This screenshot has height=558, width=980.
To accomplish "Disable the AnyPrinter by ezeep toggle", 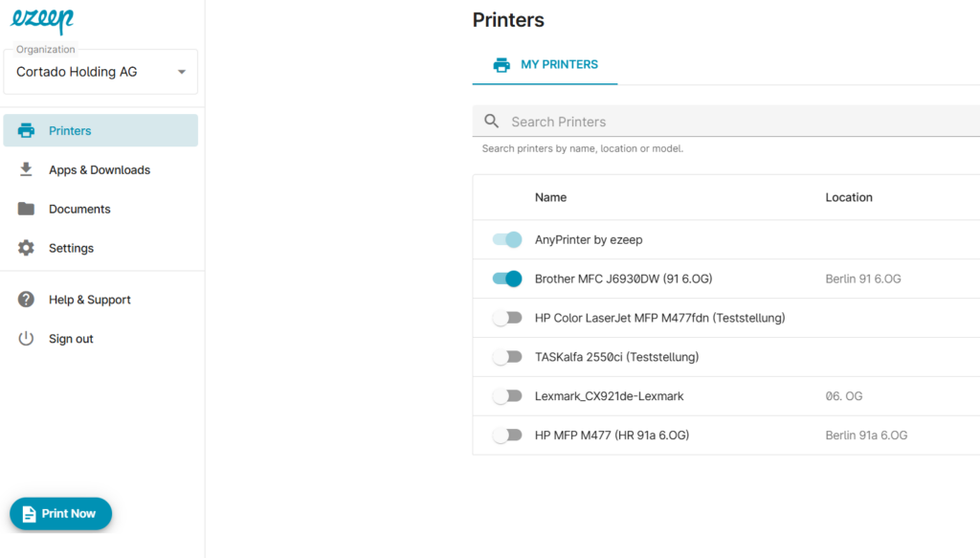I will click(507, 239).
